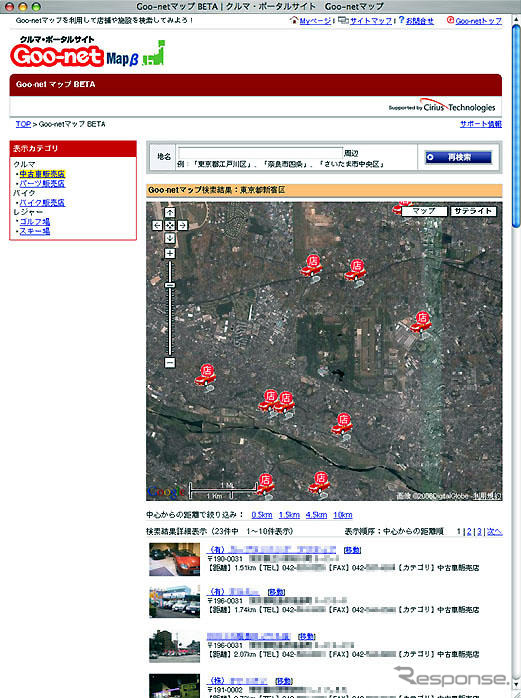
Task: Click shop marker at far left of map
Action: tap(206, 375)
